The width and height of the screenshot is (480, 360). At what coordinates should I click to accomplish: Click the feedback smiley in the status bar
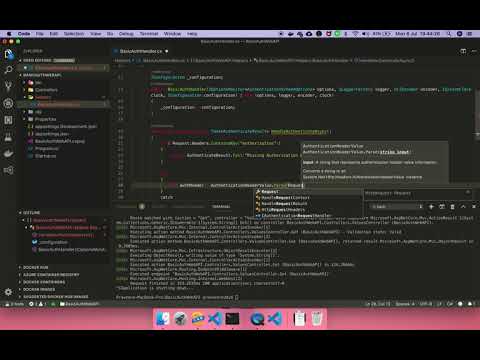coord(460,304)
